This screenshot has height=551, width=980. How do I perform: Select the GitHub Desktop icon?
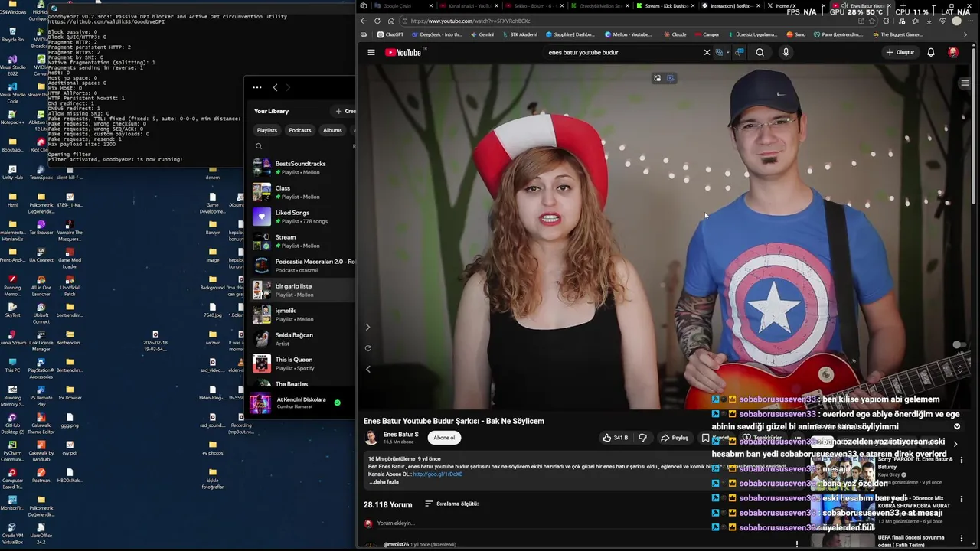pyautogui.click(x=12, y=425)
